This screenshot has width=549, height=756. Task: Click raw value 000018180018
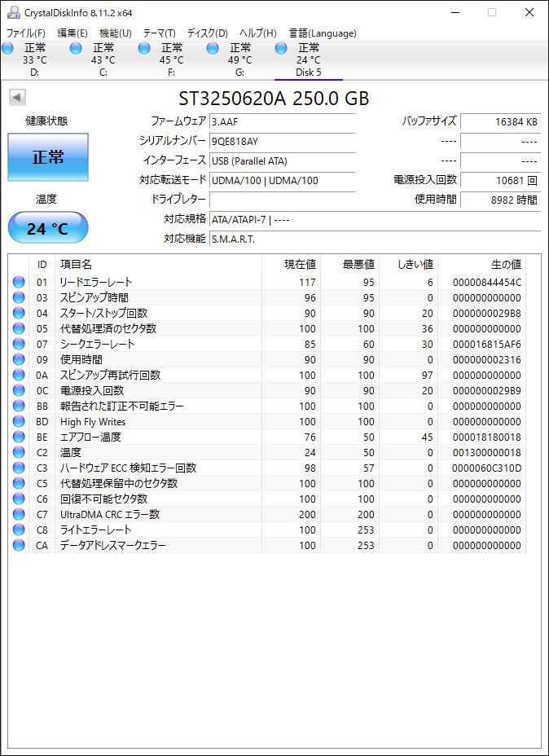tap(487, 437)
